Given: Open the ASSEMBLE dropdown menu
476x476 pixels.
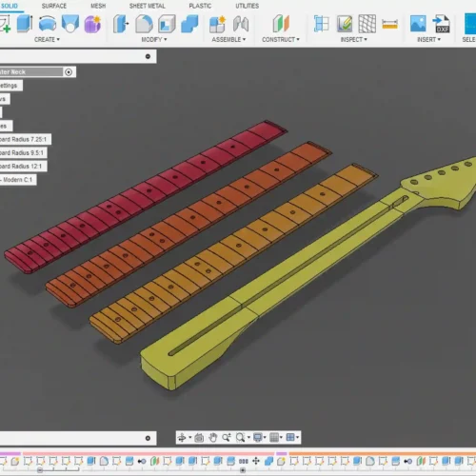Looking at the screenshot, I should coord(228,39).
